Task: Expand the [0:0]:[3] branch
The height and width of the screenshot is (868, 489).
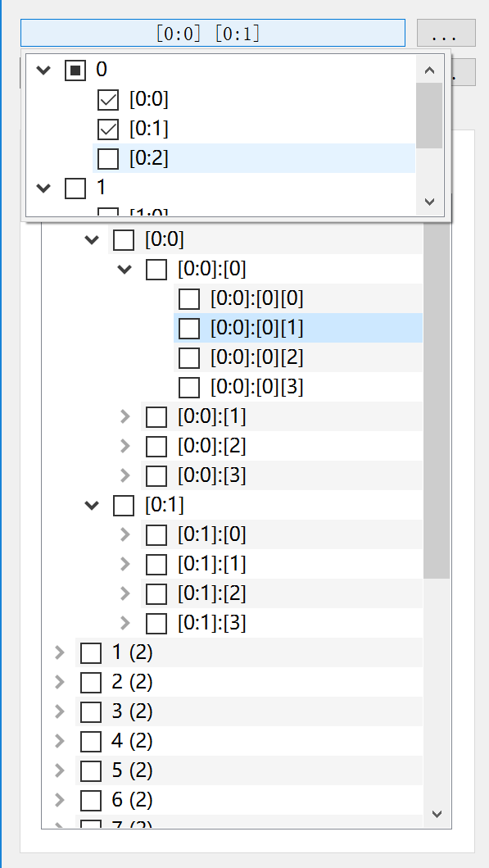Action: tap(124, 475)
